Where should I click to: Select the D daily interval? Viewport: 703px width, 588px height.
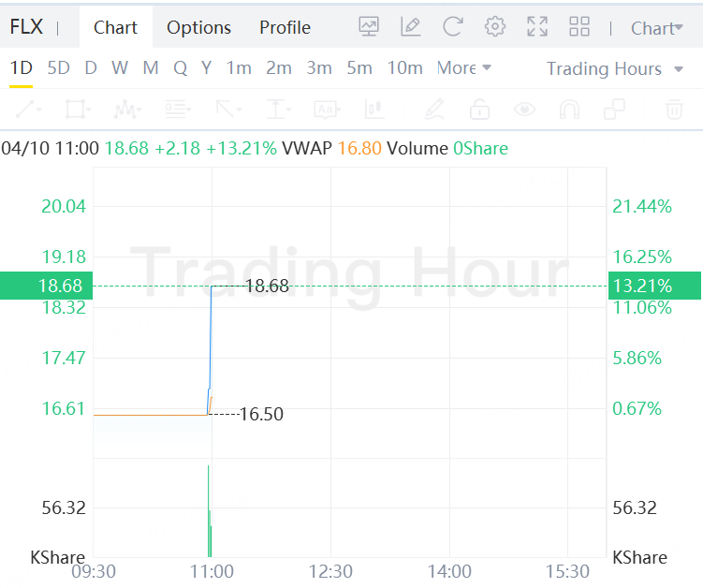pyautogui.click(x=91, y=68)
